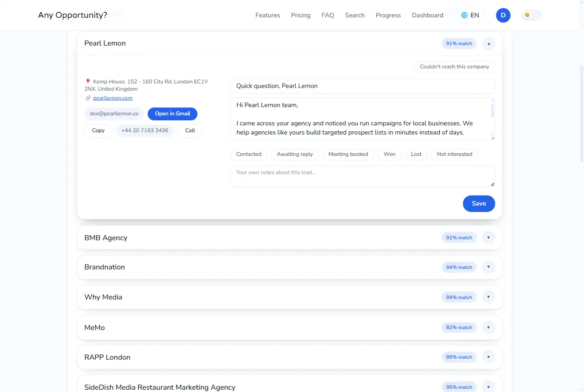
Task: Open the EN language selector
Action: click(469, 15)
